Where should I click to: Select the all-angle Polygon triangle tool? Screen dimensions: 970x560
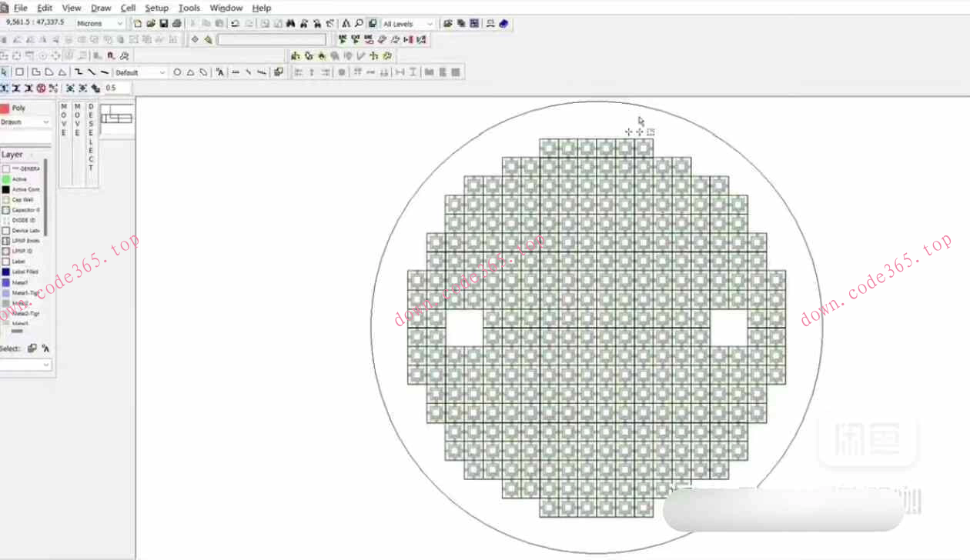pyautogui.click(x=62, y=72)
